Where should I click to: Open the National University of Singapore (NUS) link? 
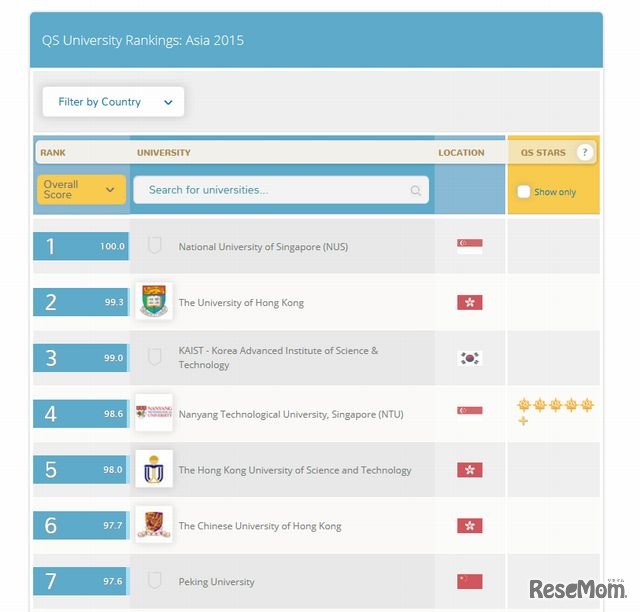tap(263, 247)
